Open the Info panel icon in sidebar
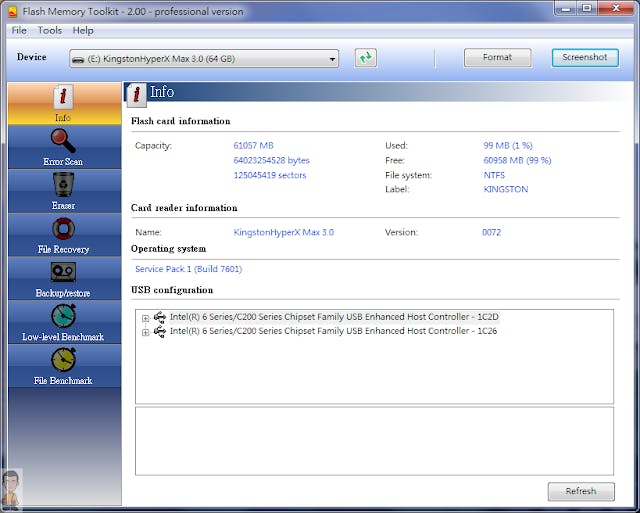Screen dimensions: 640x513 tap(63, 97)
